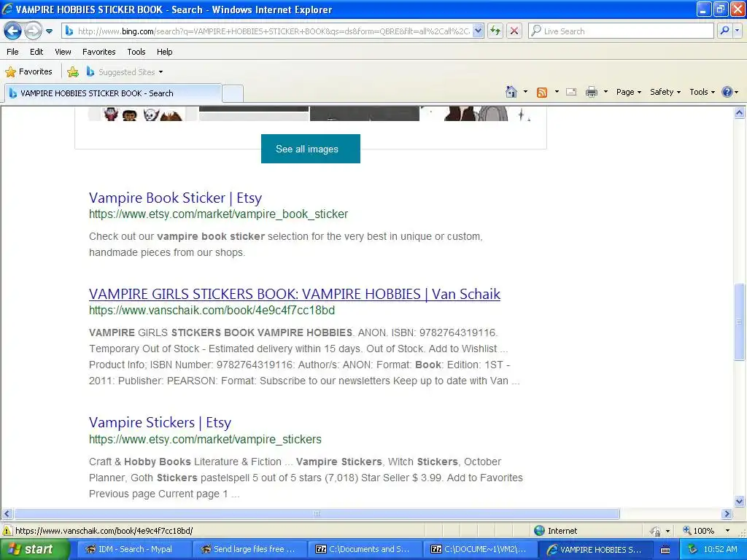
Task: Open the File menu
Action: (13, 52)
